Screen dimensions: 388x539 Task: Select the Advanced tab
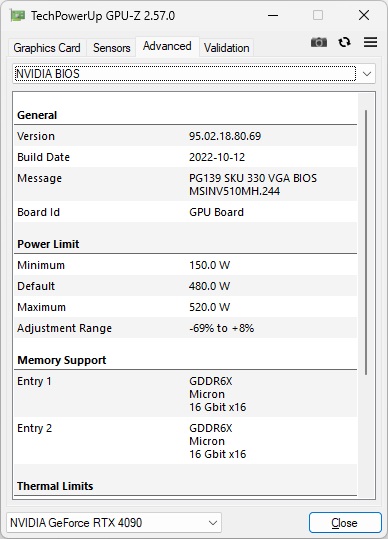pos(167,46)
